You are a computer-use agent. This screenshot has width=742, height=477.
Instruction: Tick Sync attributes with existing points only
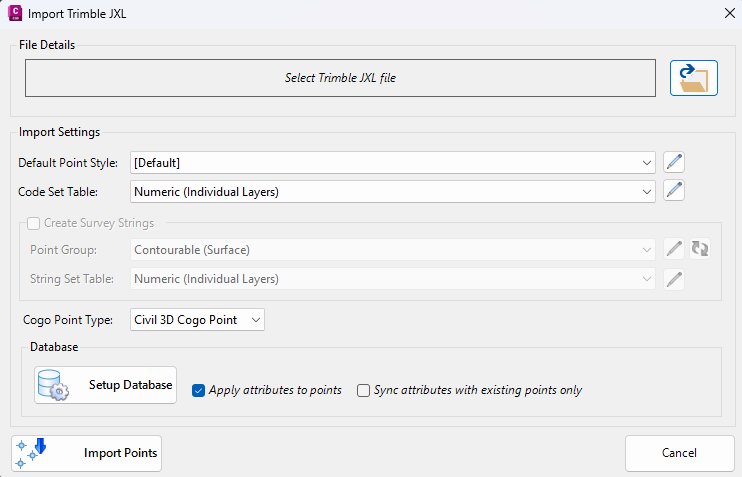[x=363, y=390]
